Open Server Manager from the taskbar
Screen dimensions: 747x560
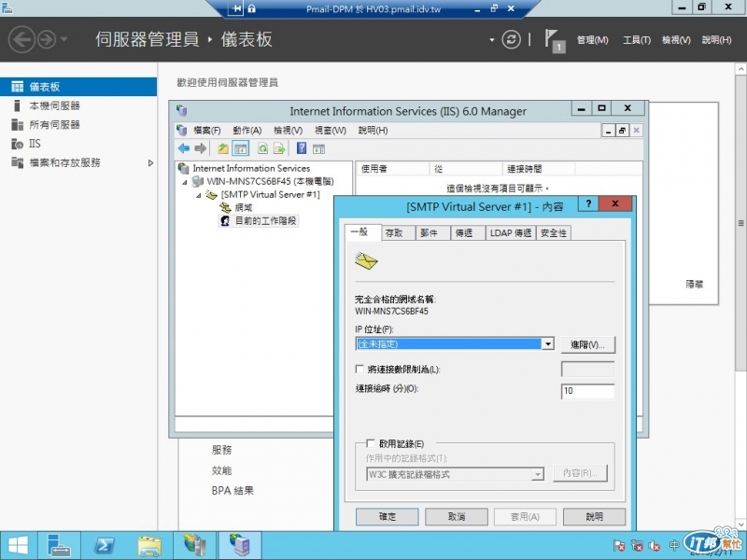[59, 546]
